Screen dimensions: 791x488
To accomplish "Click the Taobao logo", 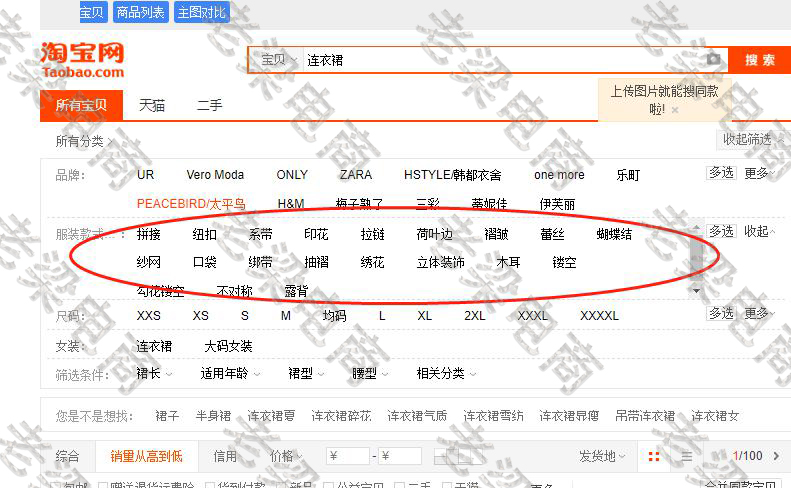I will coord(82,59).
